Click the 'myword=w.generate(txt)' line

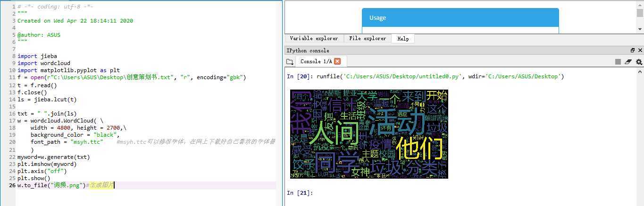(53, 157)
